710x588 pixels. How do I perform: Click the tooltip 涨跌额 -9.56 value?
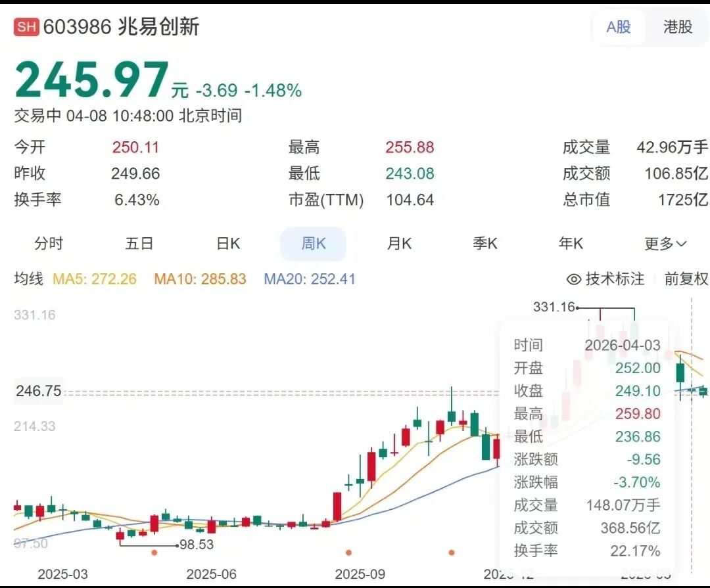click(644, 459)
